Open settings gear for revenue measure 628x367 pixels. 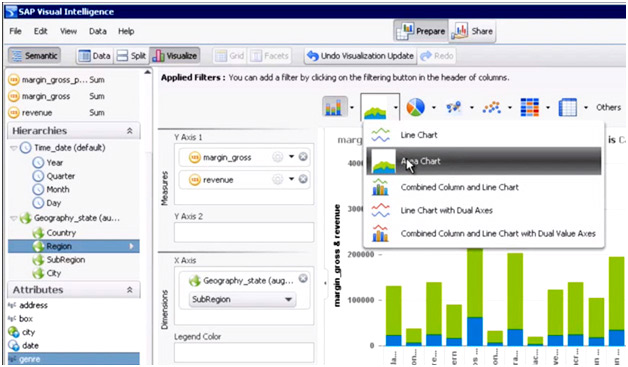(x=277, y=179)
